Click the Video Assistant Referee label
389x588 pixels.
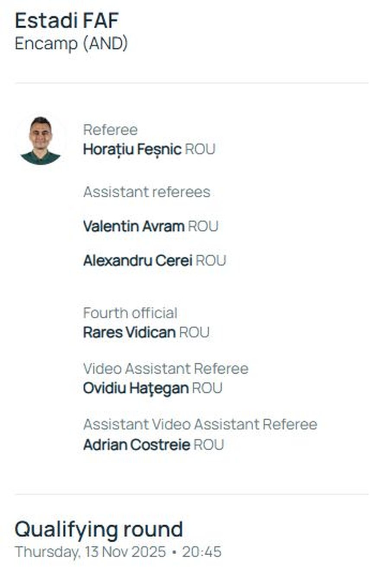pos(166,369)
